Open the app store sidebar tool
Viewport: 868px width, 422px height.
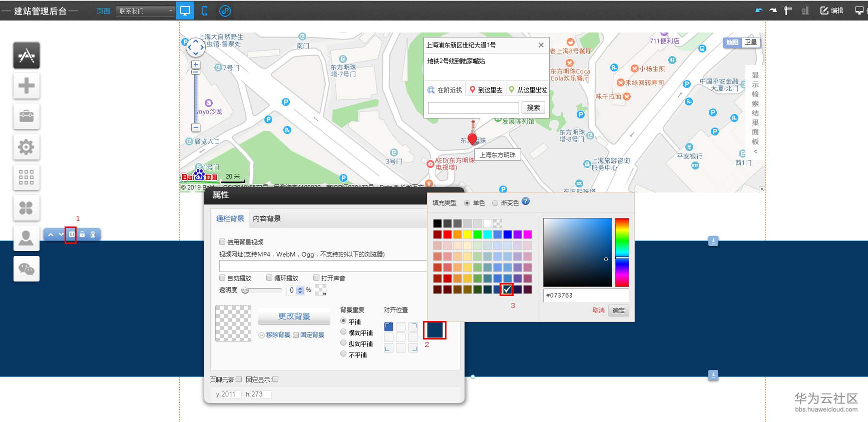click(27, 55)
